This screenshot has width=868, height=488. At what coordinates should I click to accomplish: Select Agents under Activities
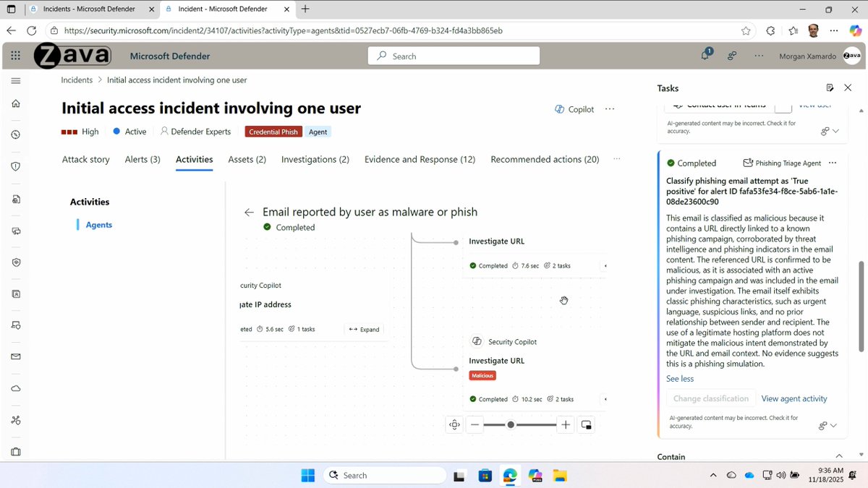click(x=99, y=225)
